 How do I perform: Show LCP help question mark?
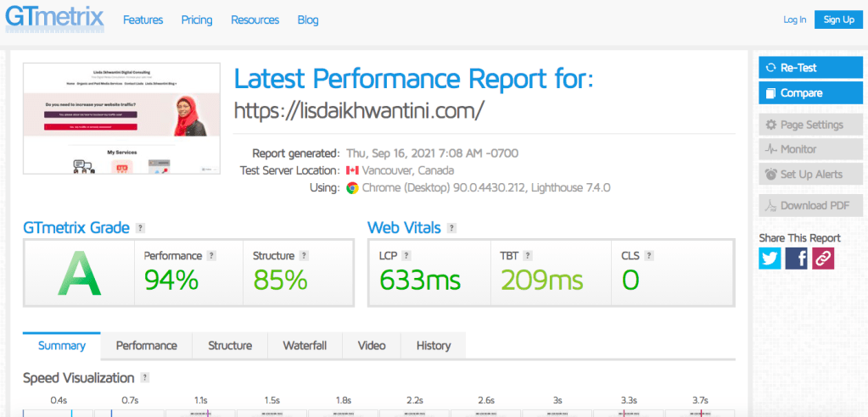pos(406,255)
